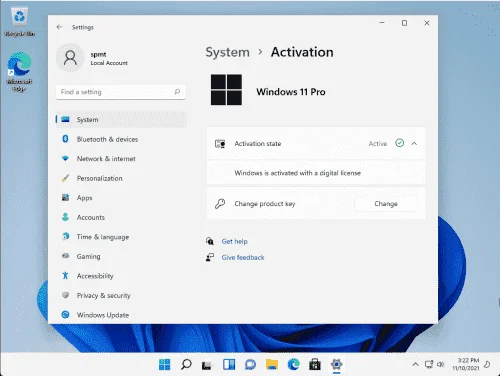Open the Start menu on taskbar
This screenshot has width=500, height=376.
[x=164, y=364]
